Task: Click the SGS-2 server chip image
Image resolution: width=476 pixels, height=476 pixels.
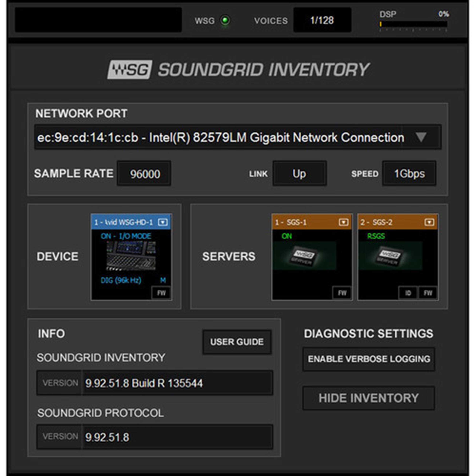Action: tap(391, 256)
